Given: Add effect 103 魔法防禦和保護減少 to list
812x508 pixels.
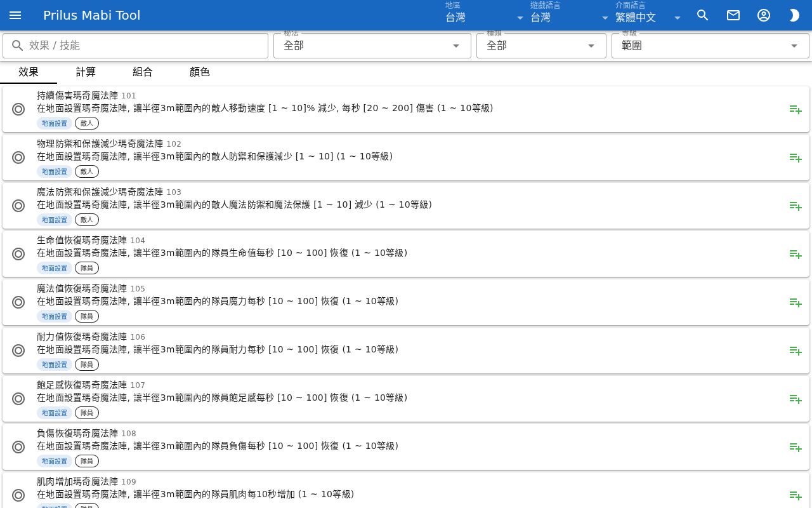Looking at the screenshot, I should click(796, 206).
